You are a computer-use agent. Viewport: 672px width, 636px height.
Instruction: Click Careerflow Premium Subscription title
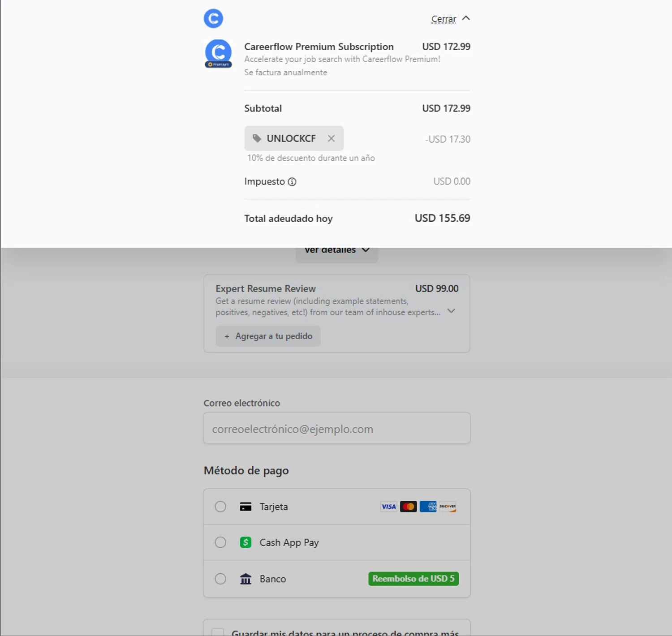click(319, 47)
